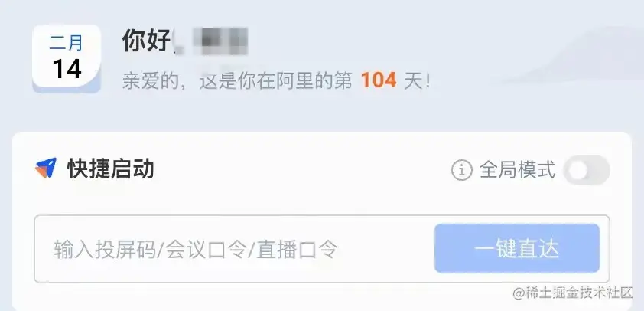Click the 稀土掘金技术社区 watermark text
Screen dimensions: 644x311
click(x=572, y=293)
